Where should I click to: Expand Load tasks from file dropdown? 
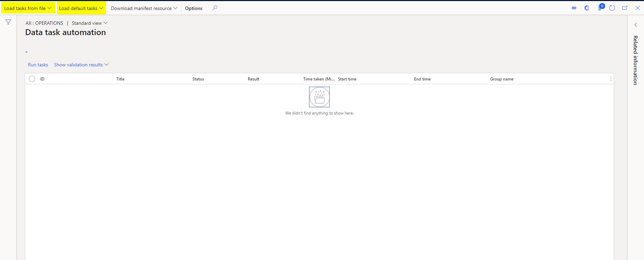tap(28, 8)
